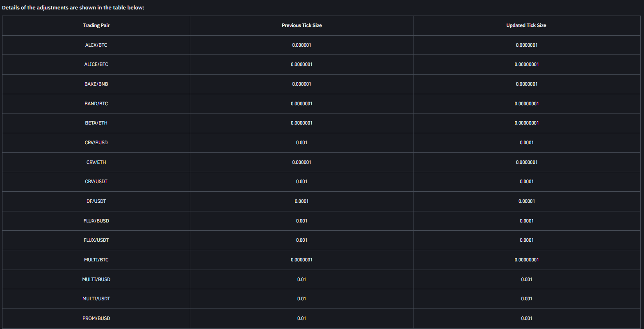Select the FLUX/USDT trading pair
Viewport: 644px width, 329px height.
pyautogui.click(x=96, y=240)
